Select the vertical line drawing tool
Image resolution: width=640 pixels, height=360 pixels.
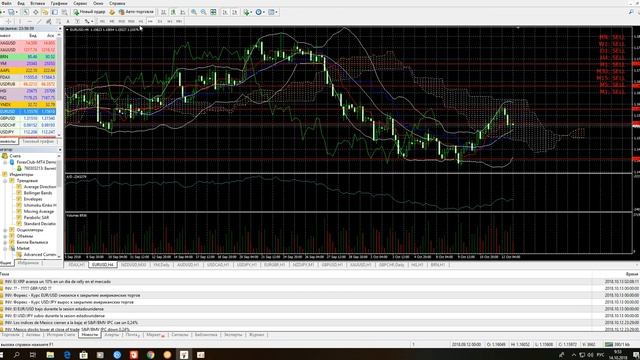[x=20, y=21]
